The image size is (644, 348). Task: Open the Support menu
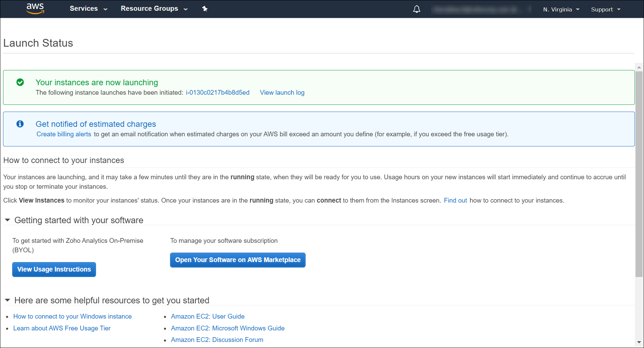point(605,9)
